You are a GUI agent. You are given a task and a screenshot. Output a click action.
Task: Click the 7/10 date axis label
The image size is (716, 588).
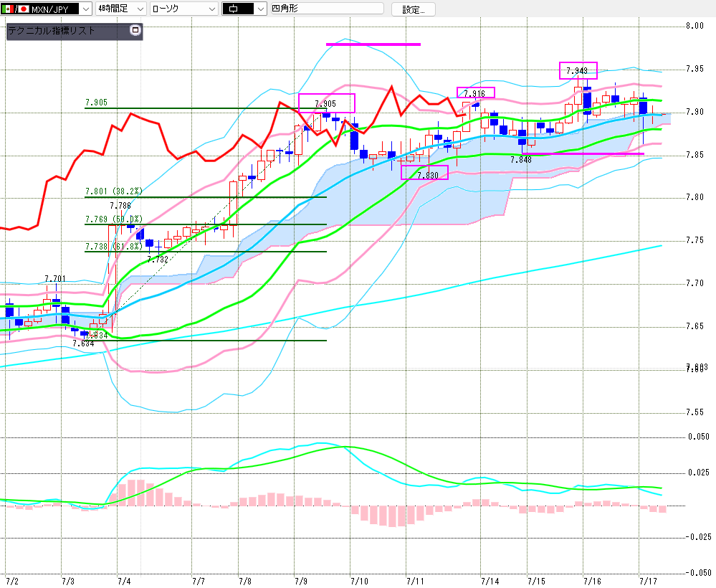point(359,582)
